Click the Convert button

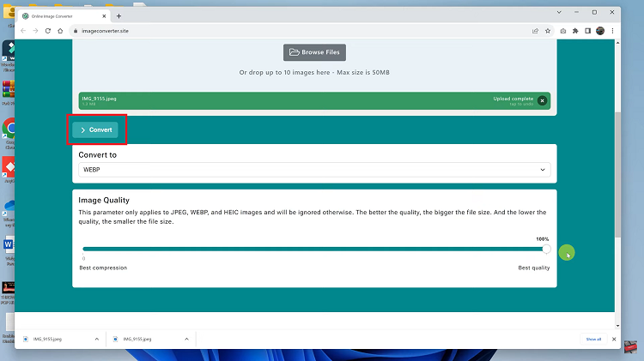point(95,129)
